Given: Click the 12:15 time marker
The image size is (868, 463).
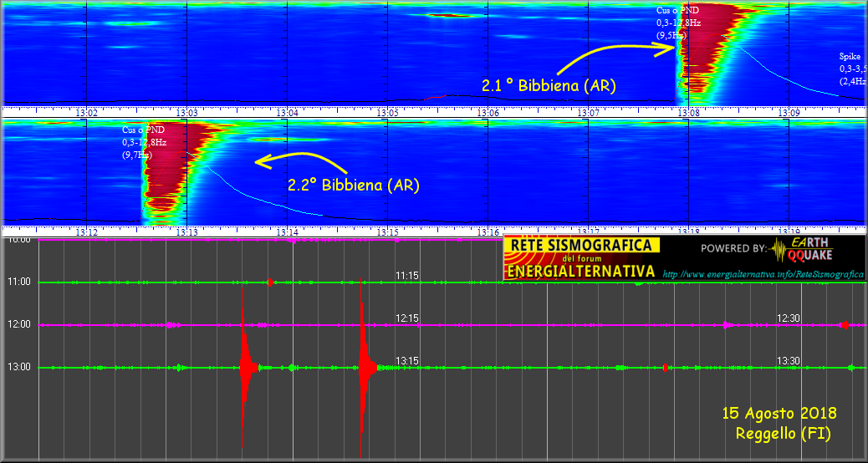Looking at the screenshot, I should (x=407, y=318).
